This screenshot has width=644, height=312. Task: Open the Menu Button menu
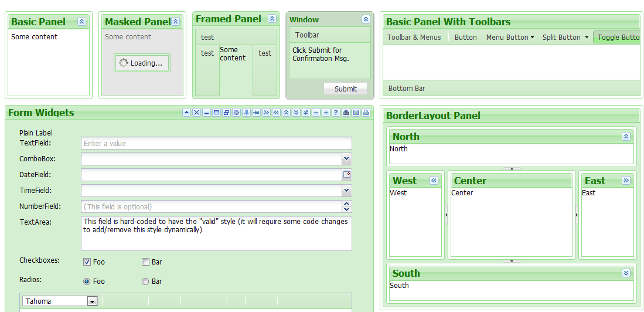510,38
